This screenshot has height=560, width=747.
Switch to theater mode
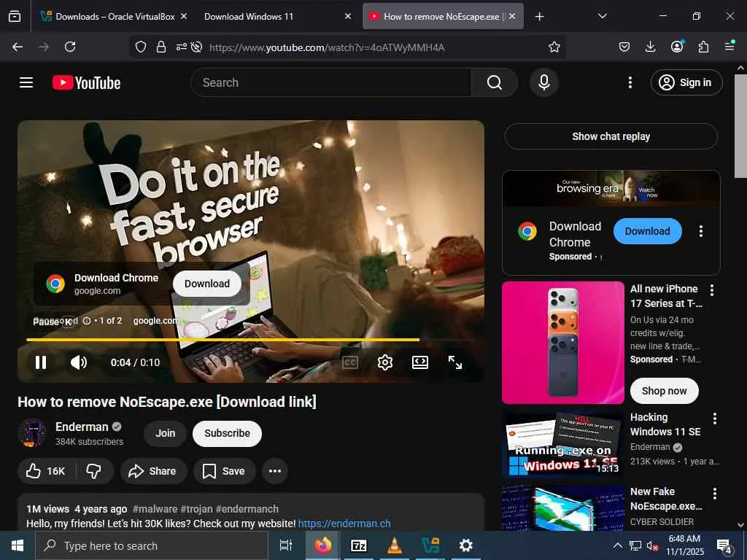(x=420, y=362)
